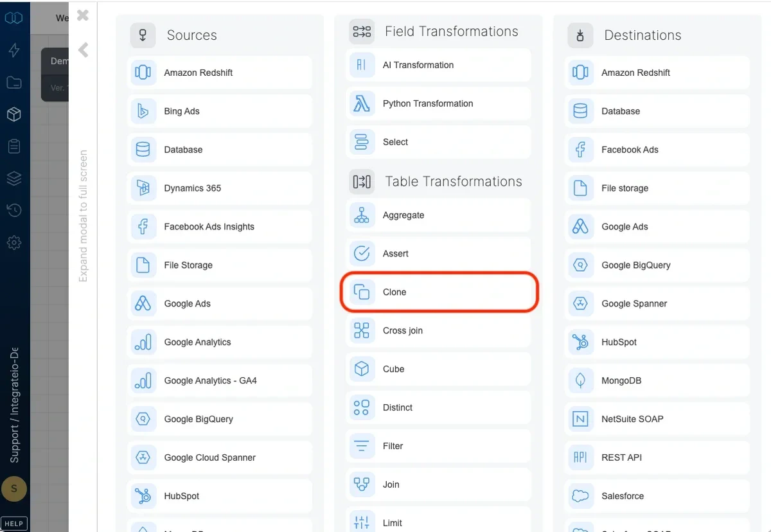Select Google Analytics - GA4 source

[220, 380]
